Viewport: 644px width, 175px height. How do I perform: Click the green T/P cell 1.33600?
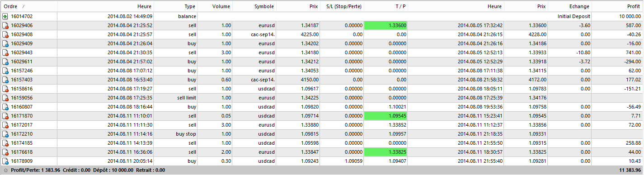pyautogui.click(x=385, y=25)
